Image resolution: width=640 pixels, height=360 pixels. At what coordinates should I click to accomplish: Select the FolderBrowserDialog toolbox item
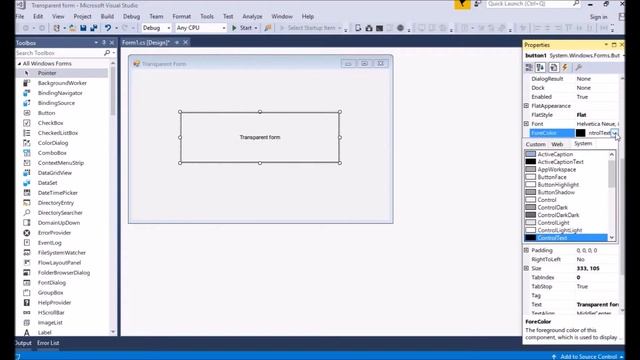pyautogui.click(x=64, y=273)
